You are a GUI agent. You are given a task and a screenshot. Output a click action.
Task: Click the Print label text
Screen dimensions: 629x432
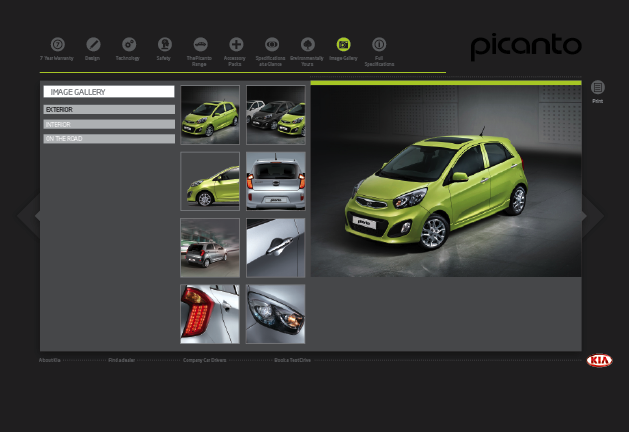(x=597, y=101)
